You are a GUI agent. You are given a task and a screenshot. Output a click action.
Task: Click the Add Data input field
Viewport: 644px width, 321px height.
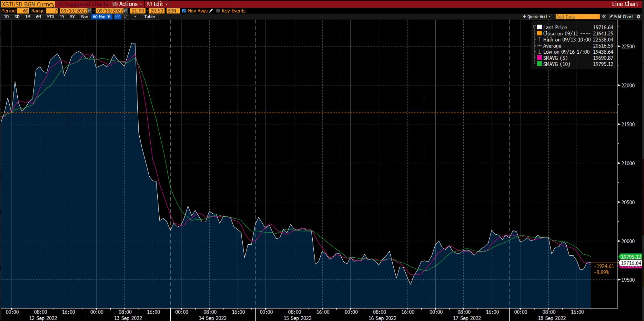[x=578, y=17]
